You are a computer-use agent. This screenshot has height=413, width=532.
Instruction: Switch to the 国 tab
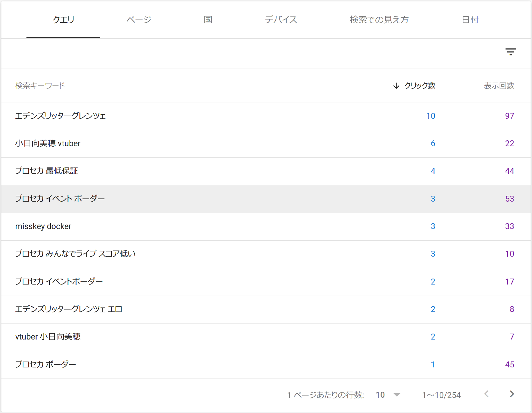[x=208, y=20]
